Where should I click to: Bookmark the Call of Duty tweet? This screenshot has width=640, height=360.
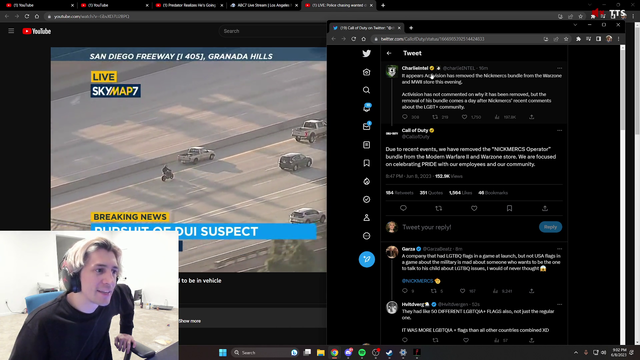point(509,208)
